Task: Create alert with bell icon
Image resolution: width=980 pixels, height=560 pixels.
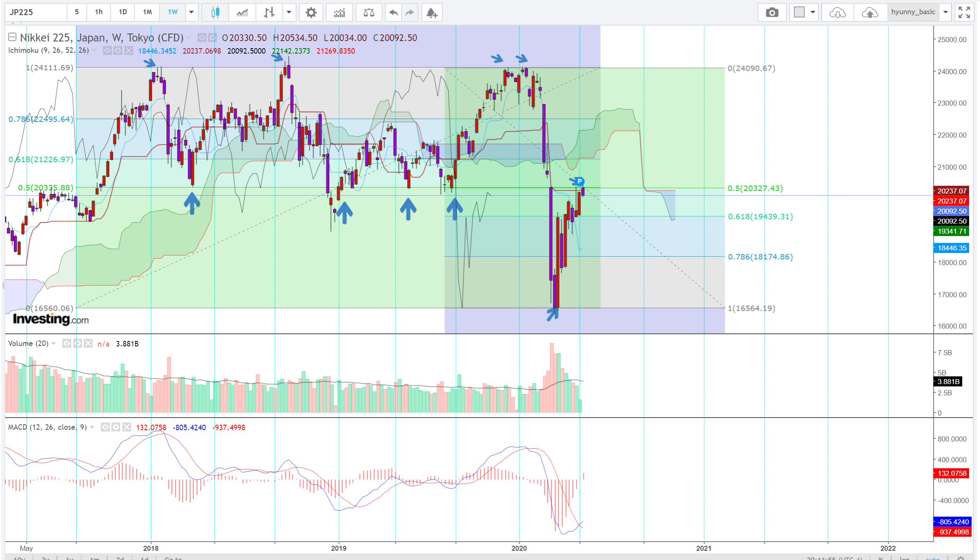Action: pos(432,13)
